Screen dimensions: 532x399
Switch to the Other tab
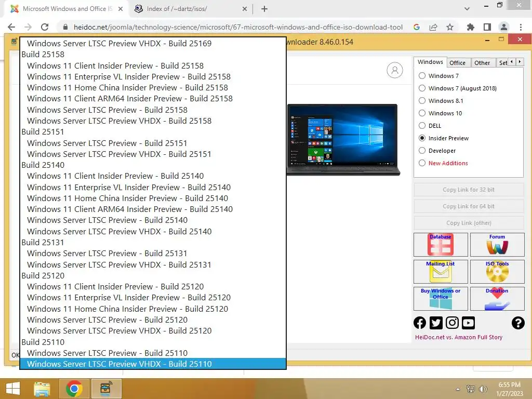[482, 63]
